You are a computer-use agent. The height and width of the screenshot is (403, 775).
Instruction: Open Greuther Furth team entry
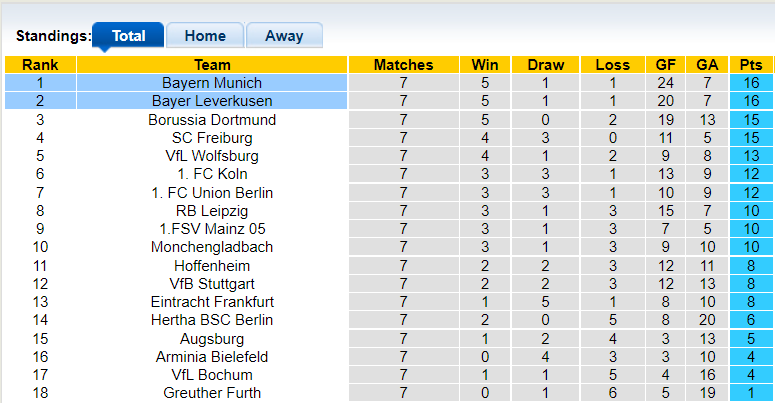pos(212,393)
